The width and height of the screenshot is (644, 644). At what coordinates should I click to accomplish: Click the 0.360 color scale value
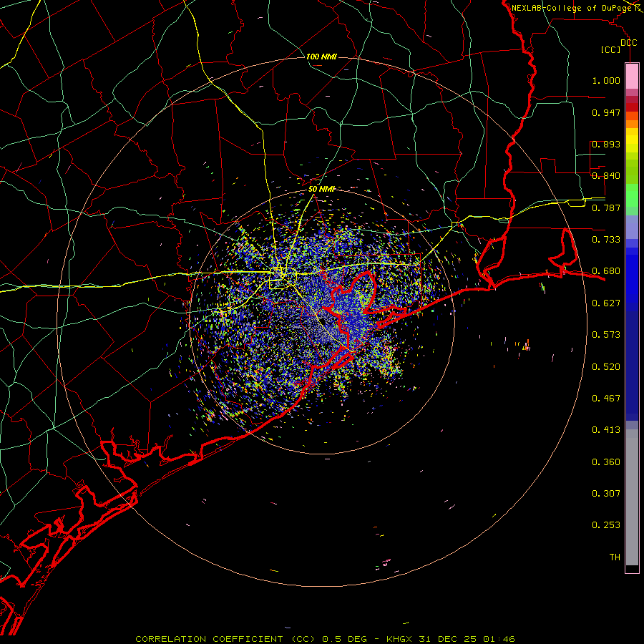coord(606,462)
